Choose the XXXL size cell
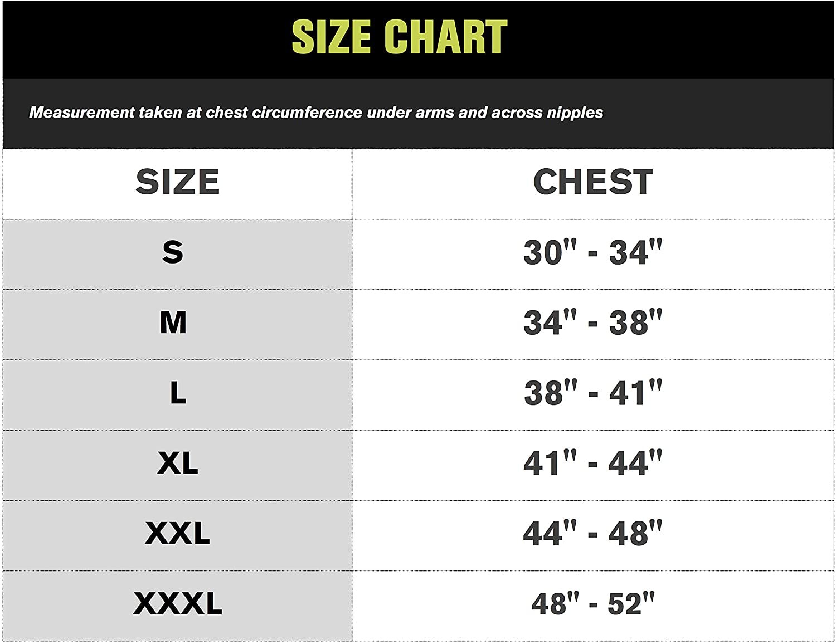The image size is (836, 644). point(178,605)
